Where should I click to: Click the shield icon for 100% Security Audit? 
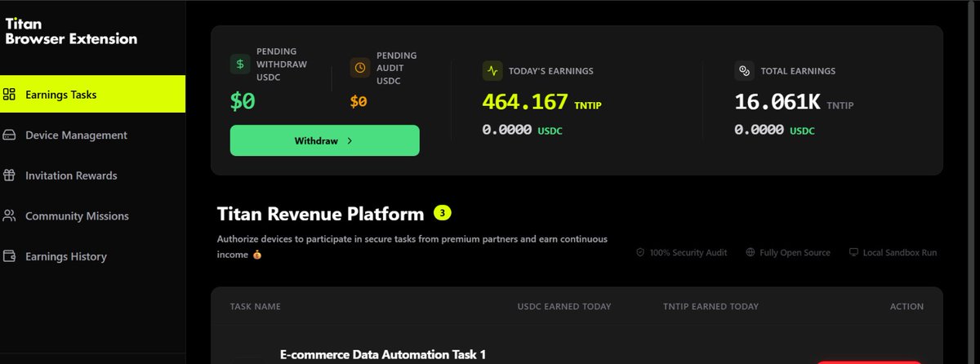[640, 253]
